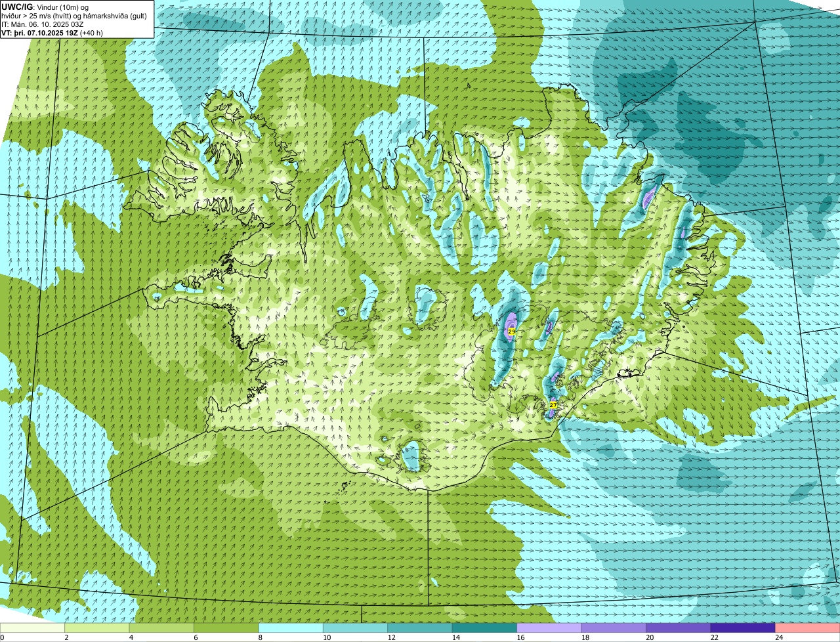The width and height of the screenshot is (840, 642).
Task: Pick the purple 18–20 m/s color swatch
Action: [x=615, y=628]
